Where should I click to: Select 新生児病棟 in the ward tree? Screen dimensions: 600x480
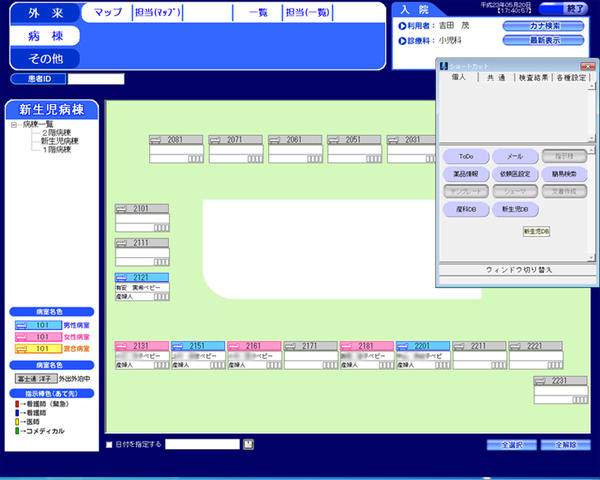60,141
